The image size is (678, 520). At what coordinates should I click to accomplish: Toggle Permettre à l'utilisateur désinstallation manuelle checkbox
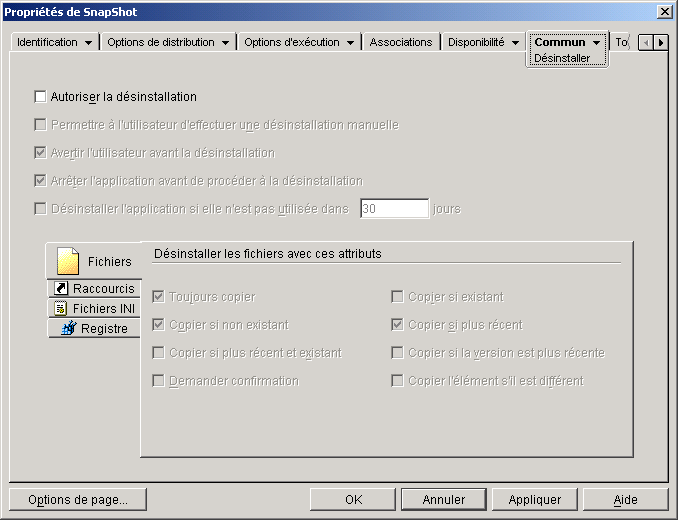coord(40,125)
